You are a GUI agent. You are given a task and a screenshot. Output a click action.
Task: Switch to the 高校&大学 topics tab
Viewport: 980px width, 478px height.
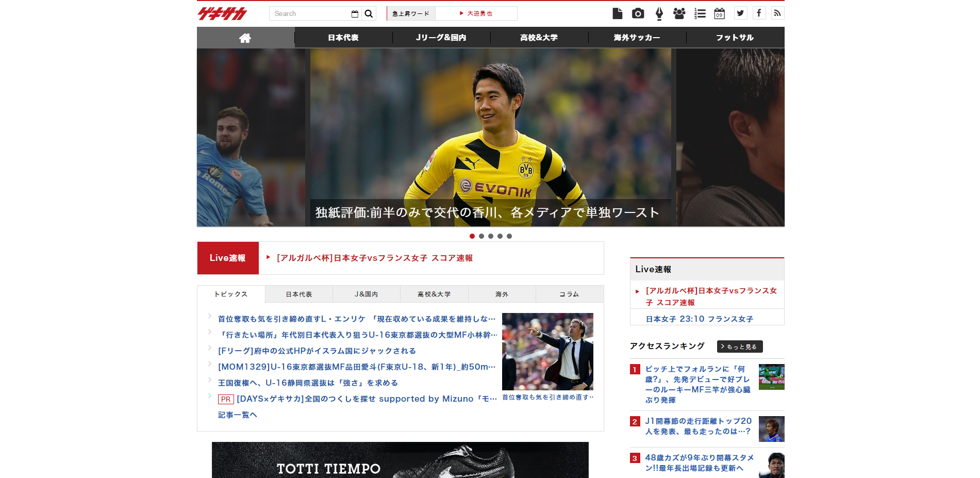(434, 294)
